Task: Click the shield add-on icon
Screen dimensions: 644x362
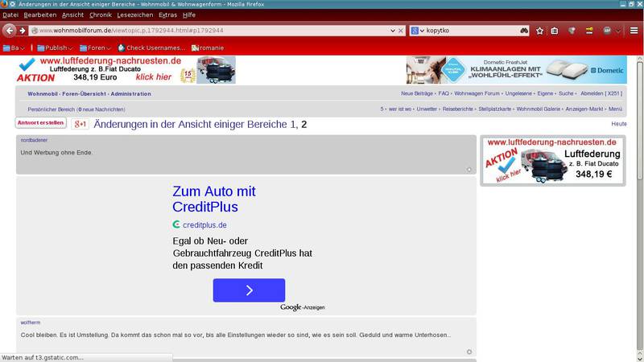Action: tap(572, 31)
